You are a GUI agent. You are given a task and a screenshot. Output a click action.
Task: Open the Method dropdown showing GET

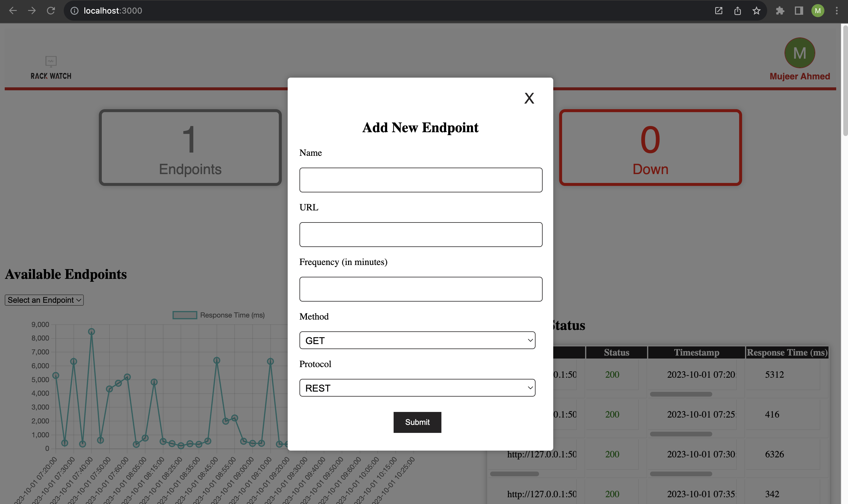tap(417, 340)
